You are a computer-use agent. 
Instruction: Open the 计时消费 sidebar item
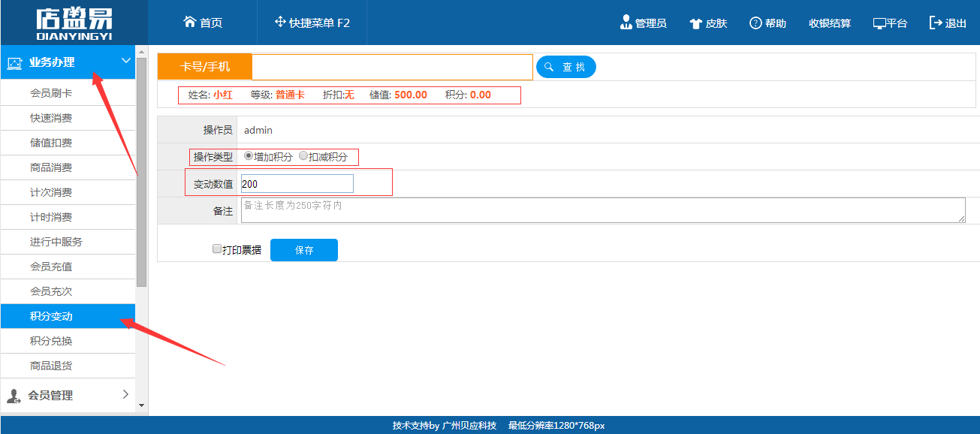pos(68,217)
